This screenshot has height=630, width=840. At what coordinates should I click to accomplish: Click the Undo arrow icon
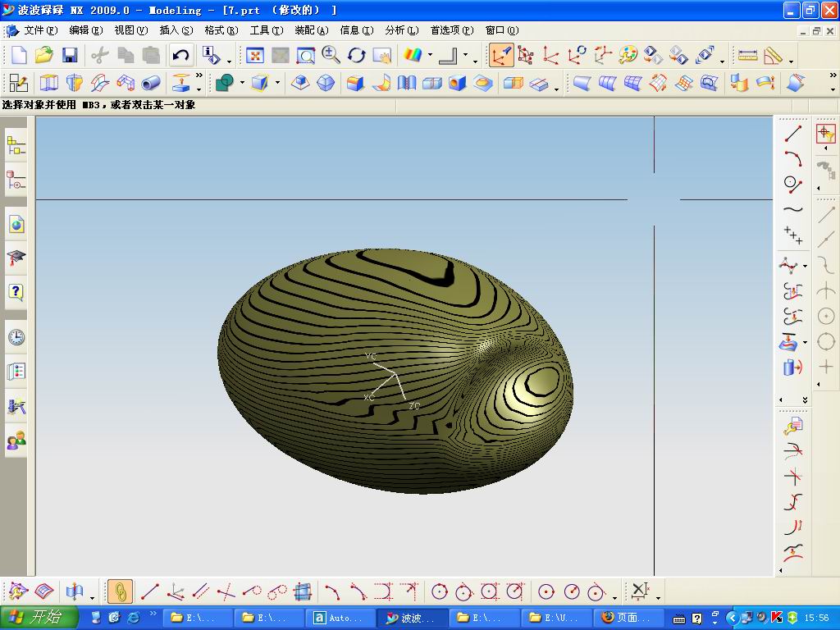coord(181,55)
